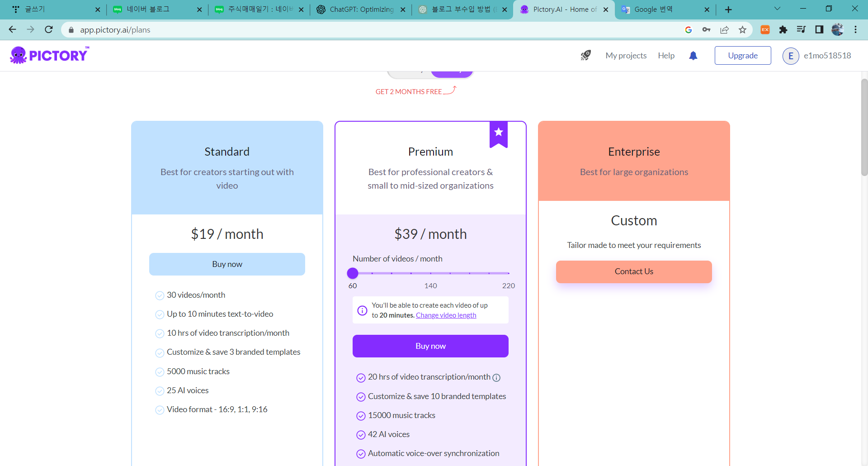Click info icon beside video length note
The image size is (868, 466).
pyautogui.click(x=362, y=310)
